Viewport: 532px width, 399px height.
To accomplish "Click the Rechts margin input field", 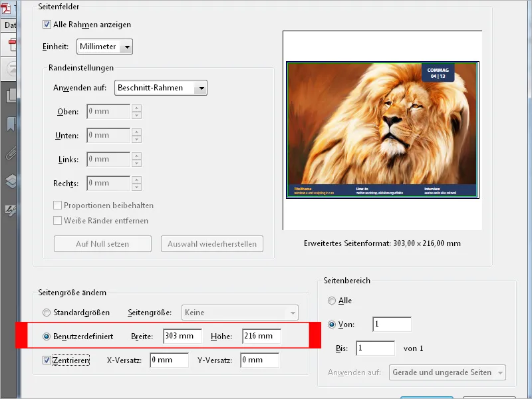I will coord(108,184).
